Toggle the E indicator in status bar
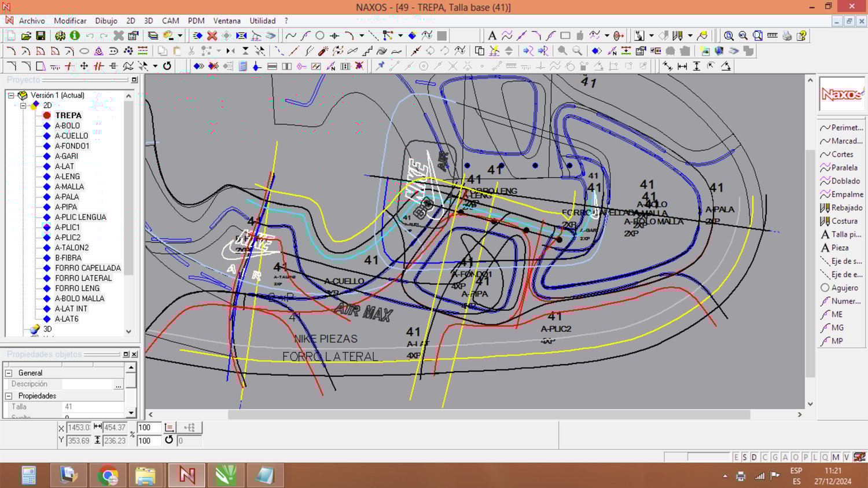 (736, 457)
